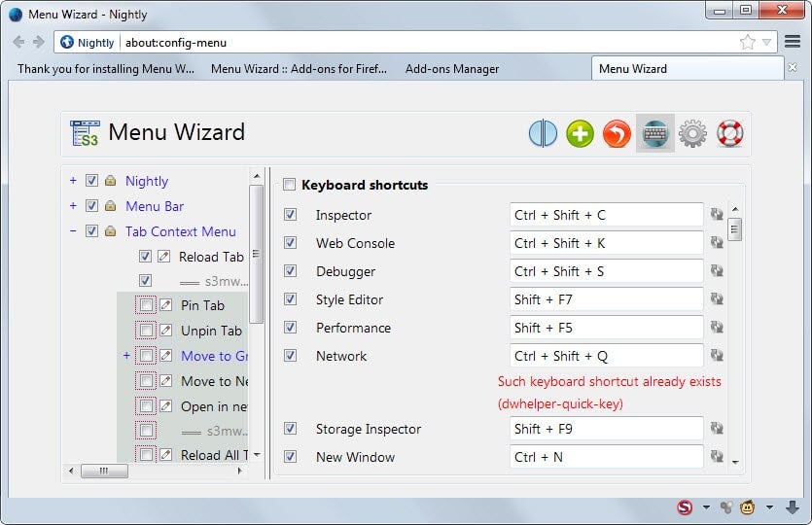Viewport: 812px width, 525px height.
Task: Click the bookmark star icon in address bar
Action: 747,42
